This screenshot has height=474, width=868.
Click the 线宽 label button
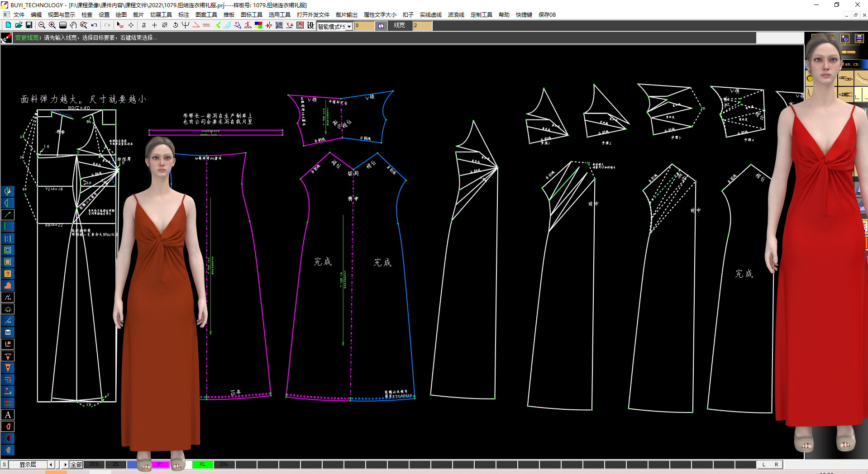399,26
